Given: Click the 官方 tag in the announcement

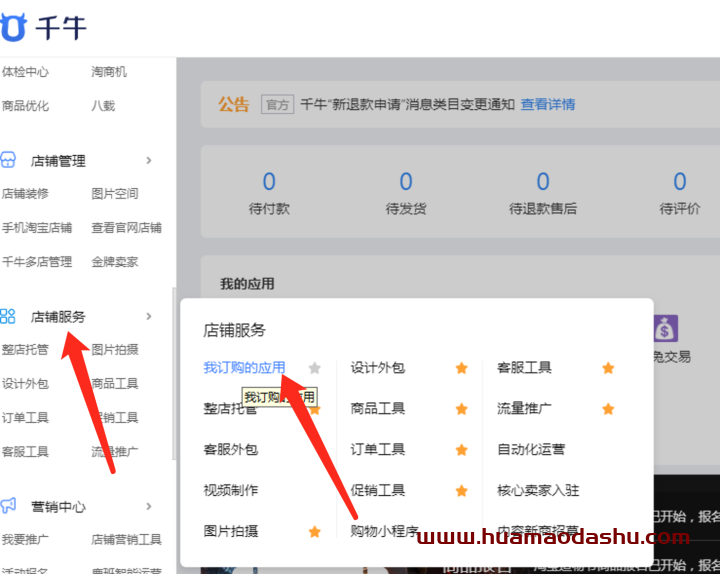Looking at the screenshot, I should [277, 105].
